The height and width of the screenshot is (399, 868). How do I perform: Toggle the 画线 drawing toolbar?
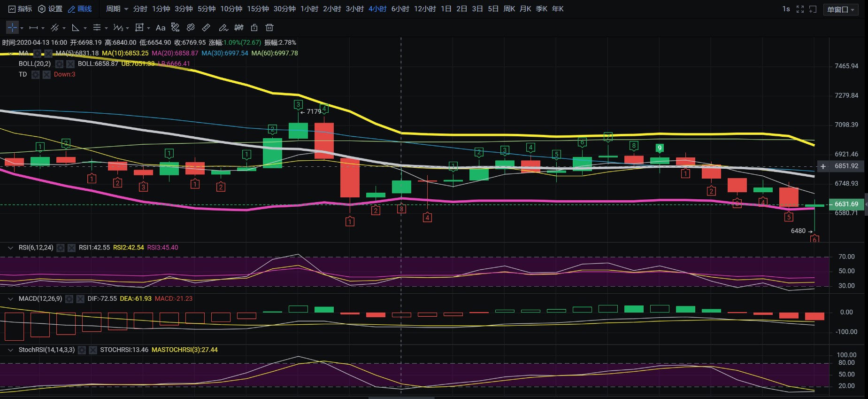pyautogui.click(x=80, y=9)
